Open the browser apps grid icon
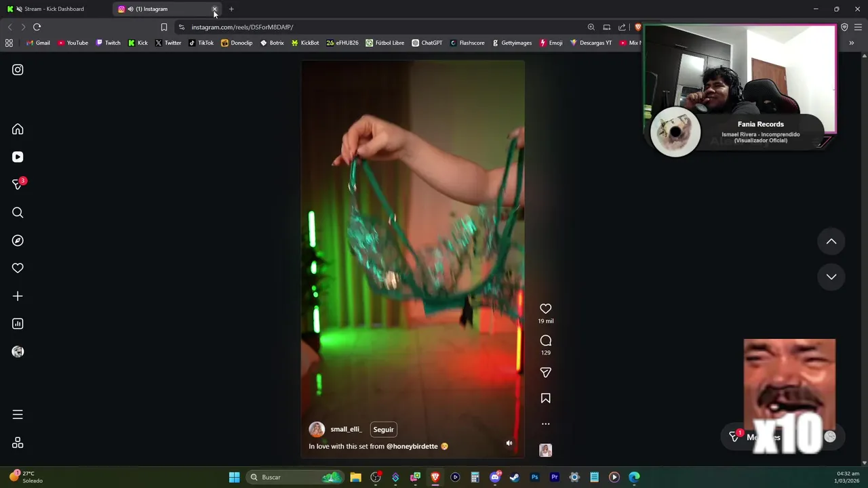This screenshot has height=488, width=868. (x=9, y=43)
